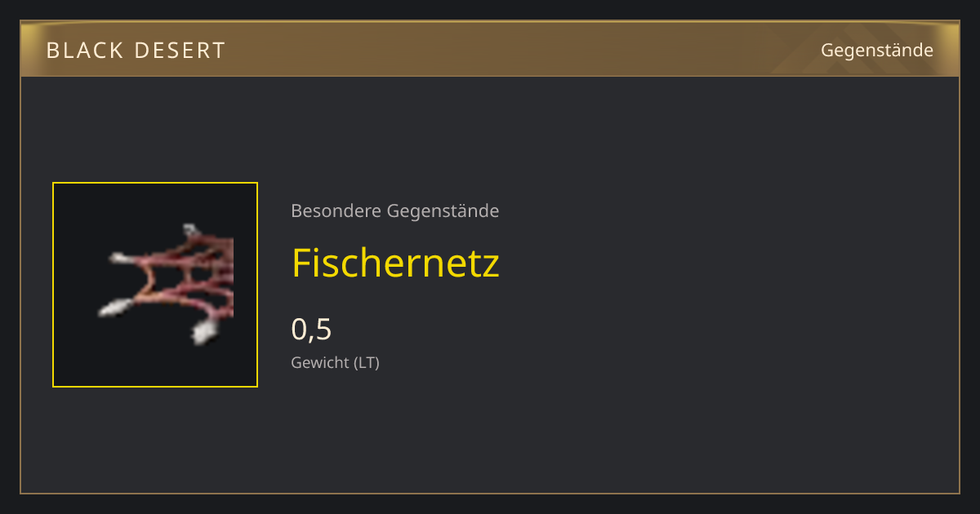The image size is (980, 514).
Task: Click the white float atop the fishing net
Action: (190, 230)
